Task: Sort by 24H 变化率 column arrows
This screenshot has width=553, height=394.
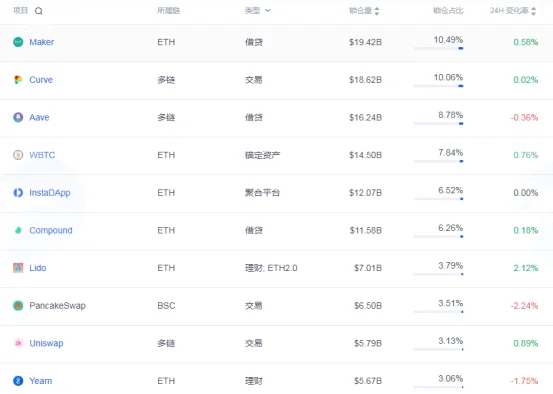Action: click(x=533, y=11)
